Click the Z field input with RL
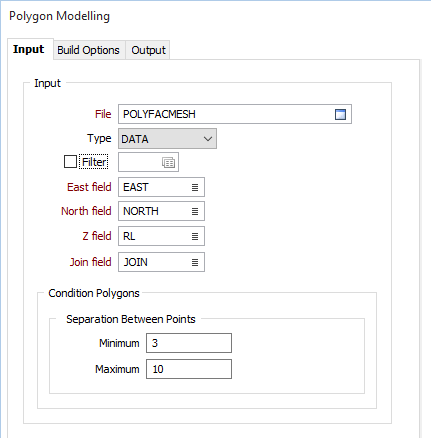The width and height of the screenshot is (431, 438). (161, 236)
